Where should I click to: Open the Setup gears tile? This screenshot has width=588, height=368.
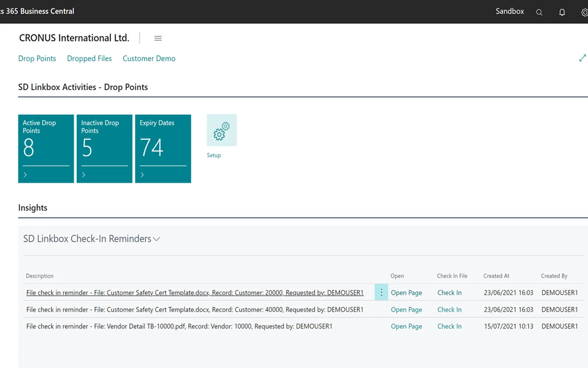pos(222,130)
